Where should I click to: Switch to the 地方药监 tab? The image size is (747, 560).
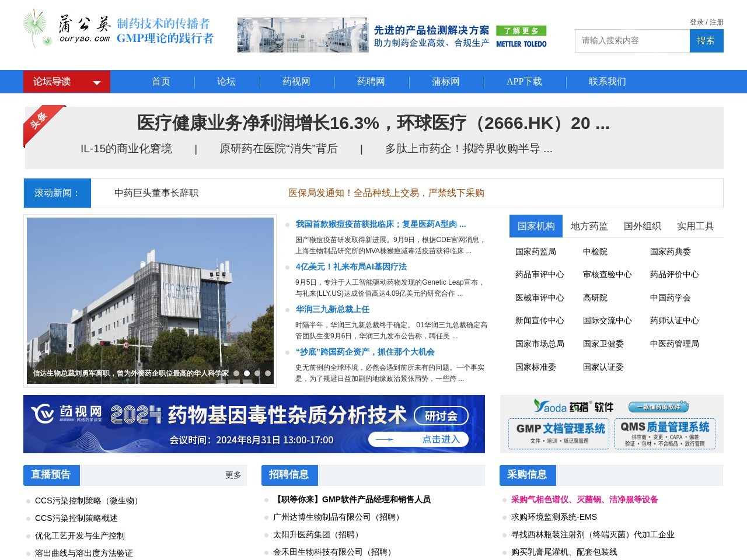click(x=589, y=226)
